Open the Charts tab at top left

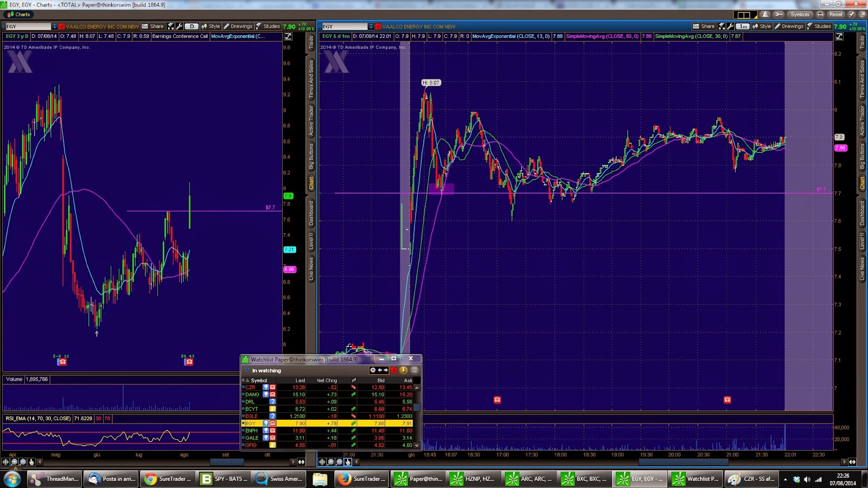coord(19,15)
